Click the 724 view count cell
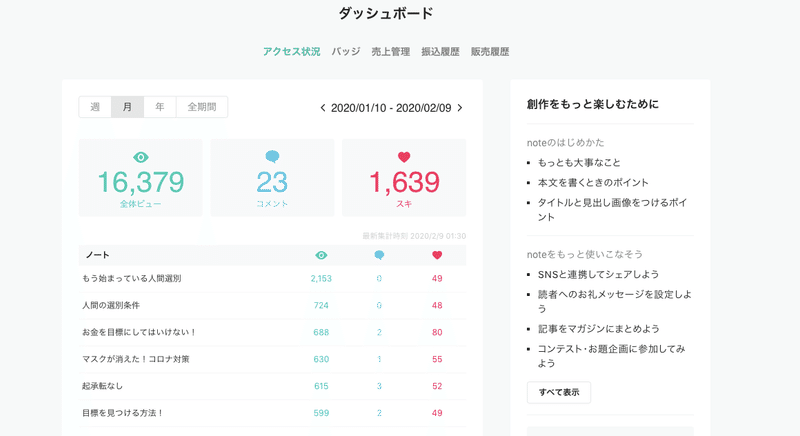 [x=321, y=305]
